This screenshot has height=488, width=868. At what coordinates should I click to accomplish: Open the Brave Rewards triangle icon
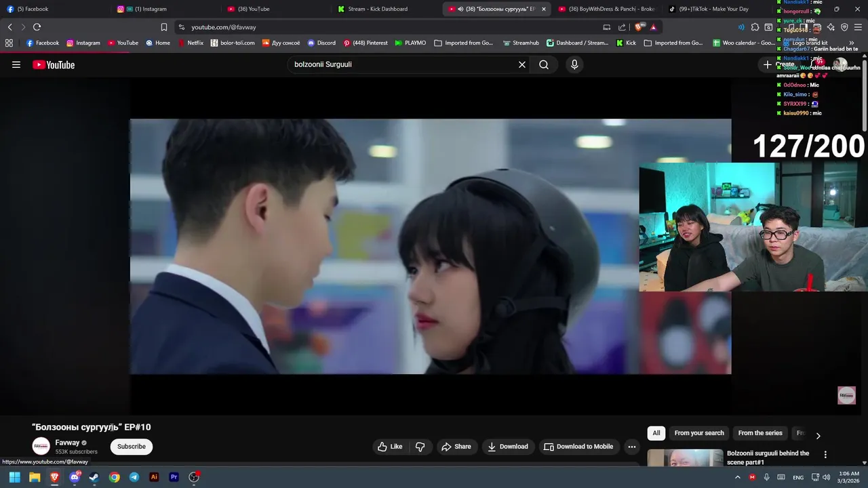click(653, 27)
